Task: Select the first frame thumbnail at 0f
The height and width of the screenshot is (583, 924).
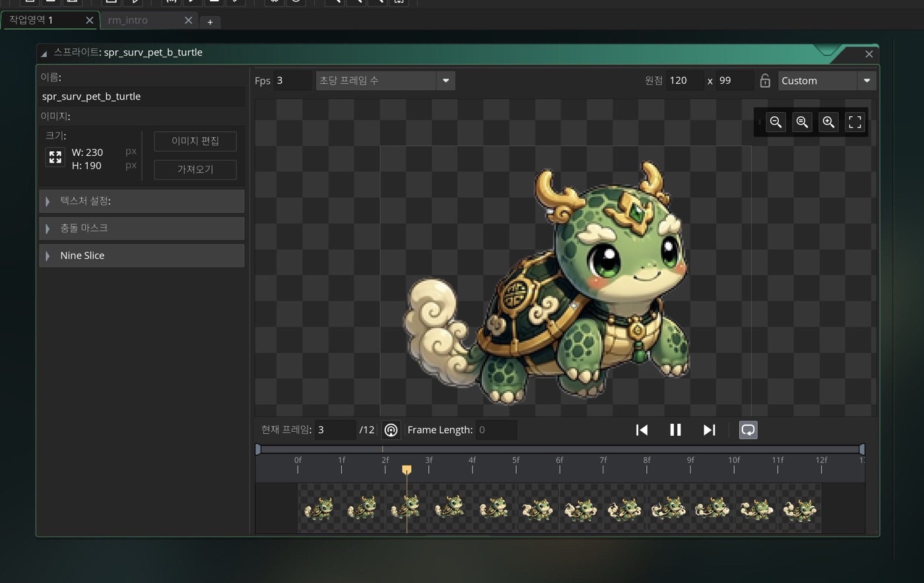Action: pos(319,508)
